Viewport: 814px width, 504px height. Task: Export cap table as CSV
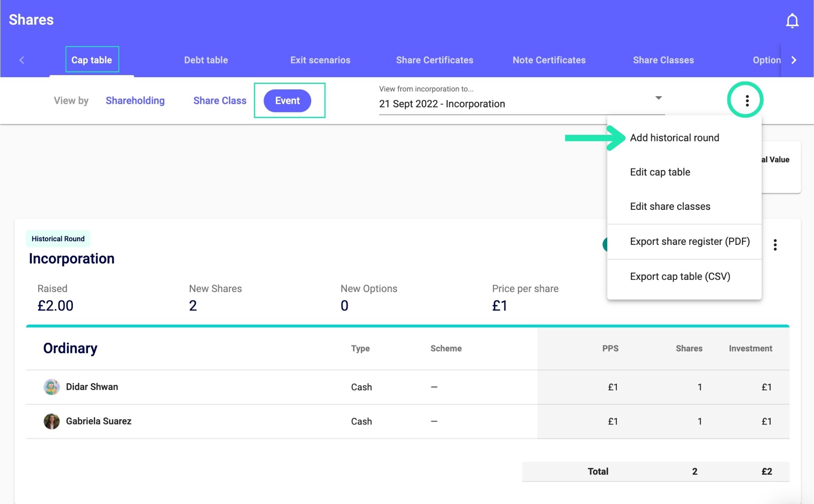[680, 276]
